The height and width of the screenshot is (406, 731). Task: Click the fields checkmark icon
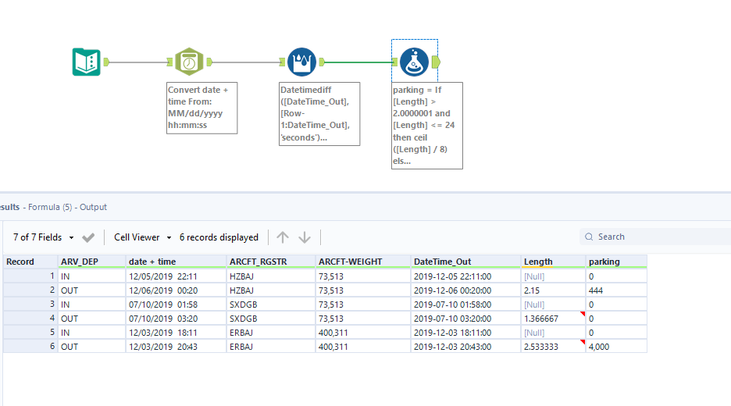[88, 238]
